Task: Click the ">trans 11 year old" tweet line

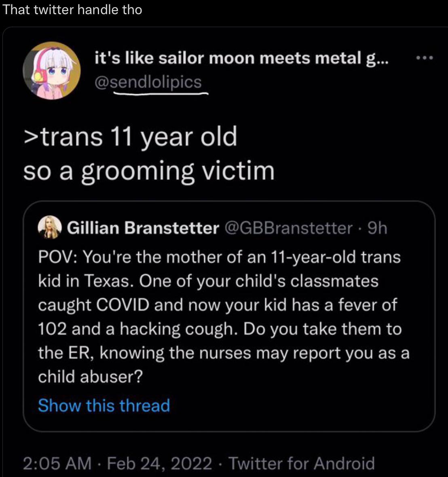Action: (130, 137)
